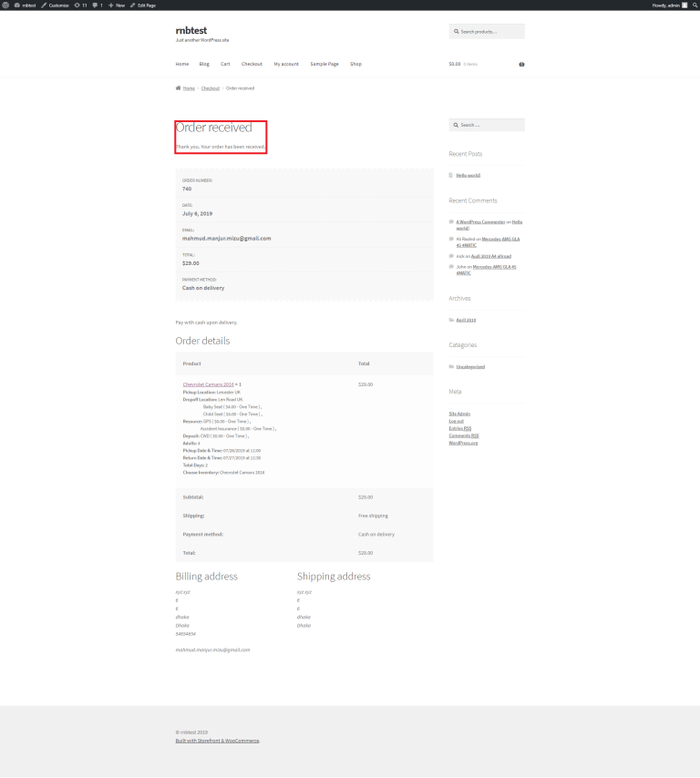Screen dimensions: 700x778
Task: Open the My account menu item
Action: click(x=286, y=64)
